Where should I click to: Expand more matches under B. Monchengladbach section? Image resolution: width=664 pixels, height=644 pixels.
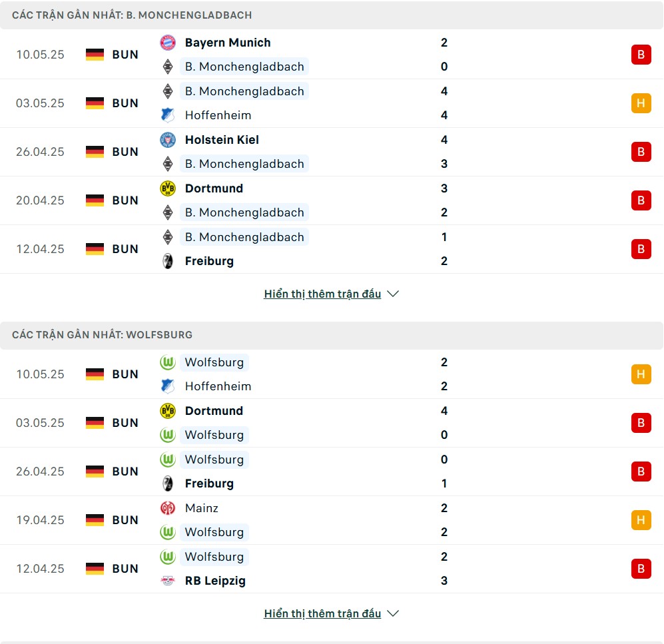pyautogui.click(x=322, y=294)
